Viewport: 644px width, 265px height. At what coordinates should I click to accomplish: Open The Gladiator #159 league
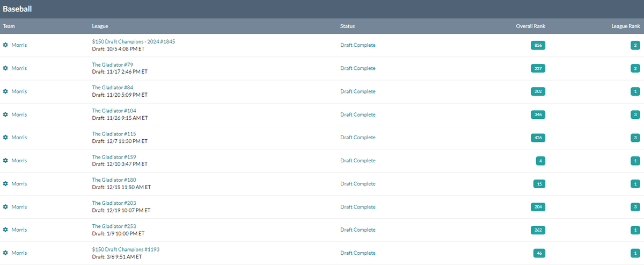[114, 157]
